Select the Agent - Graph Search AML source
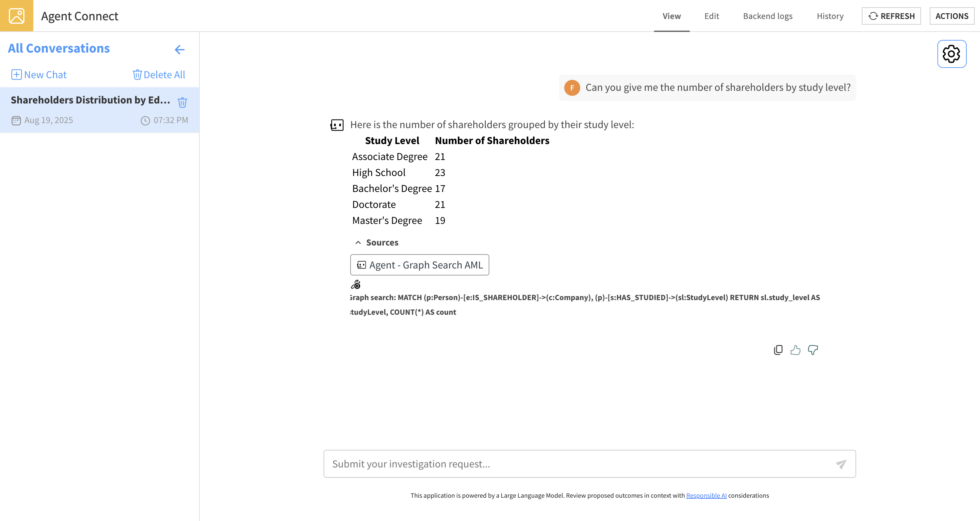Image resolution: width=980 pixels, height=521 pixels. pos(420,265)
